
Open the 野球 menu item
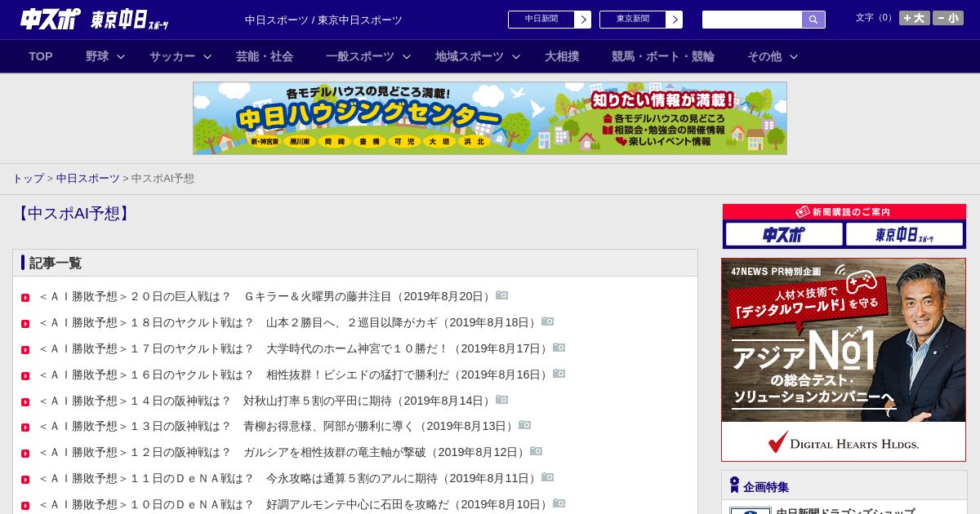(x=97, y=56)
